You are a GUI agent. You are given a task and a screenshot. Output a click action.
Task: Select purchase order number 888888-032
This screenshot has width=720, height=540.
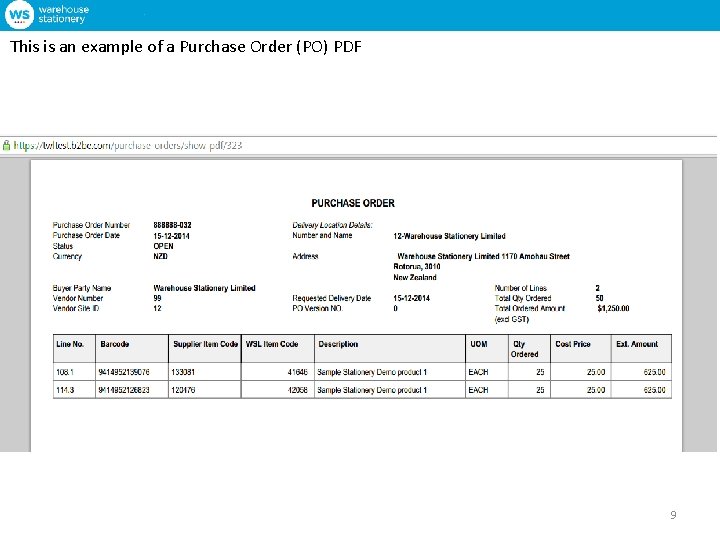[172, 225]
